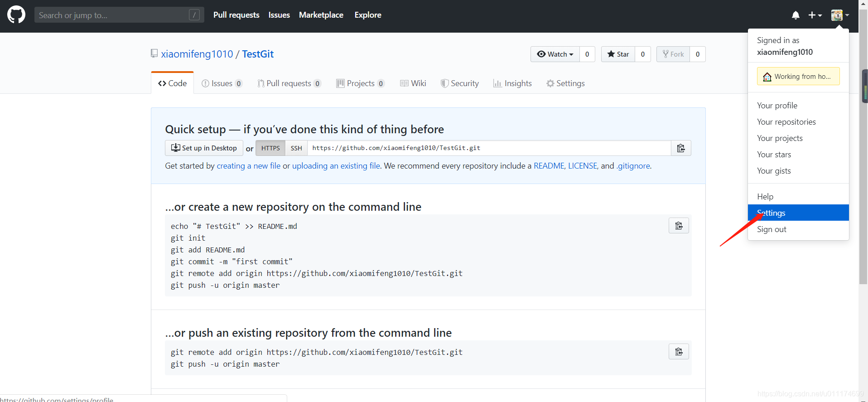Open Your stars in user menu
Image resolution: width=868 pixels, height=402 pixels.
(798, 155)
